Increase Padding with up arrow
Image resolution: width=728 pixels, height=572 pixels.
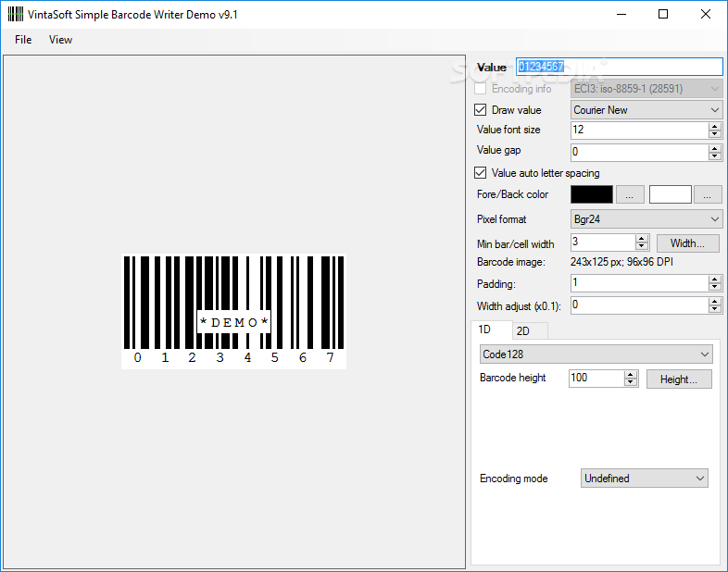(x=715, y=280)
